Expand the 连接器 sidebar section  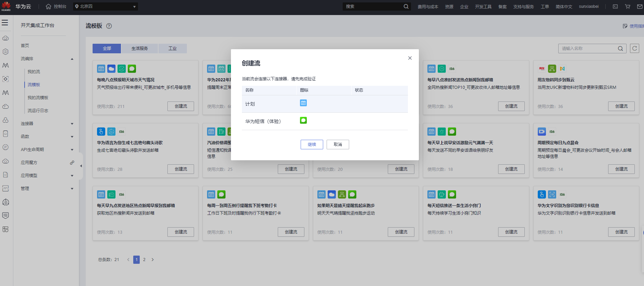72,124
